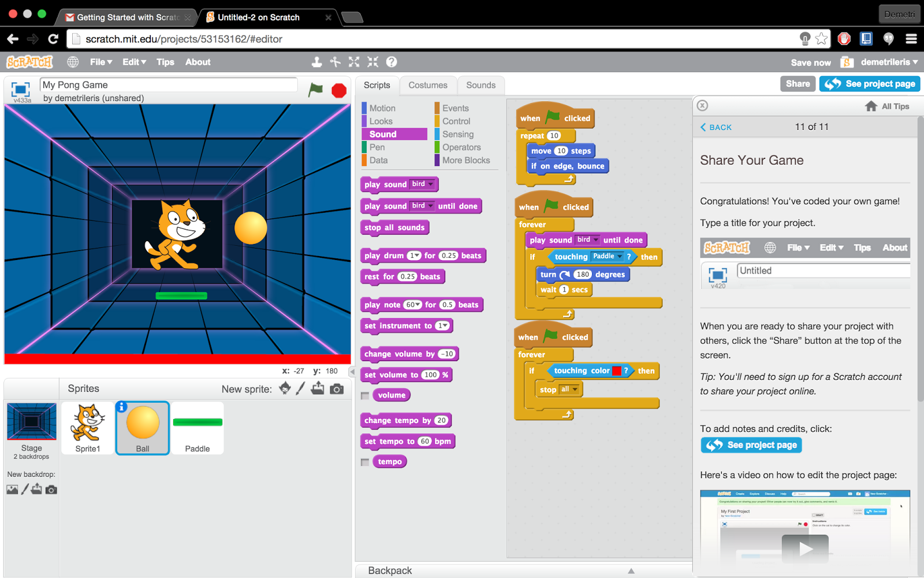This screenshot has width=924, height=578.
Task: Play the project page tutorial video
Action: tap(805, 549)
